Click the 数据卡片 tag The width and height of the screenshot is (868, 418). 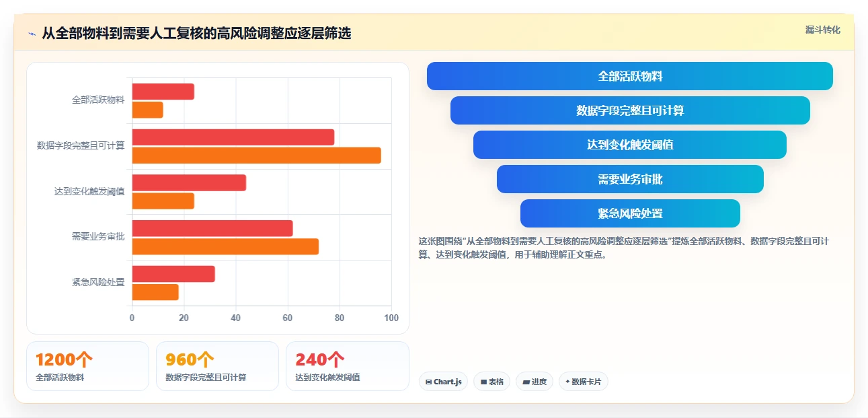pos(584,382)
